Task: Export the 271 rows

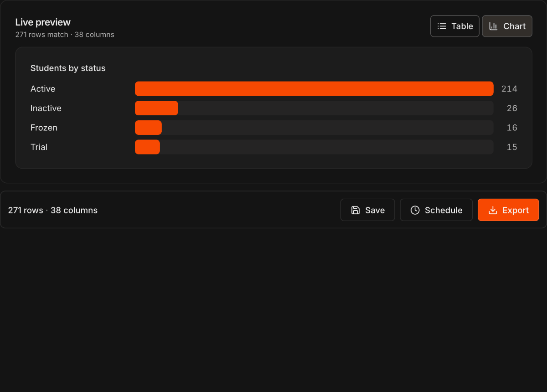Action: click(x=508, y=210)
